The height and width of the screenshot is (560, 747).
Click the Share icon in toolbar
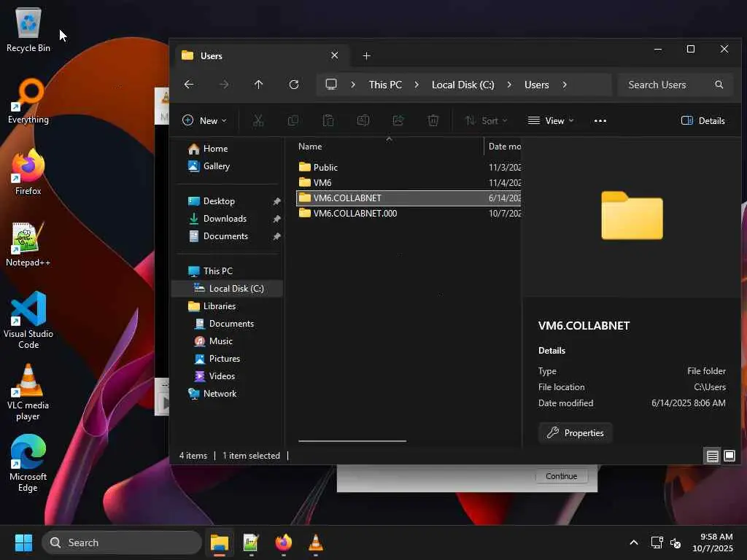click(398, 120)
